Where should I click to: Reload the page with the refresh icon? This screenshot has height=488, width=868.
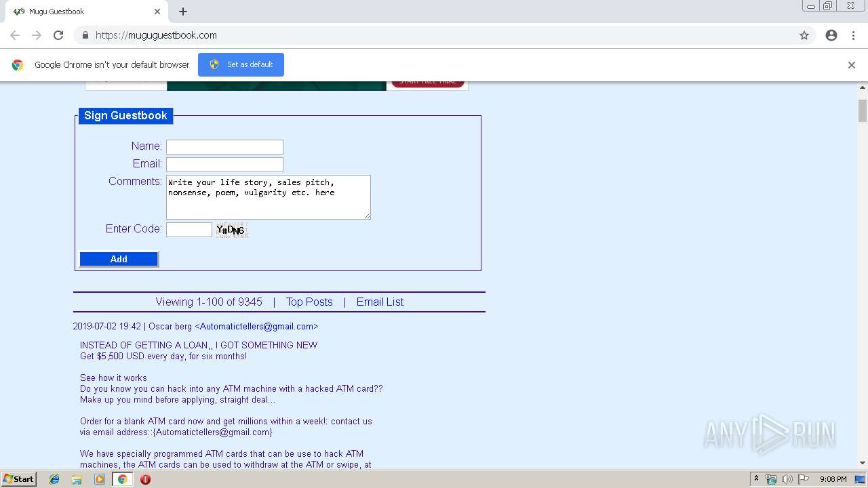[x=58, y=35]
